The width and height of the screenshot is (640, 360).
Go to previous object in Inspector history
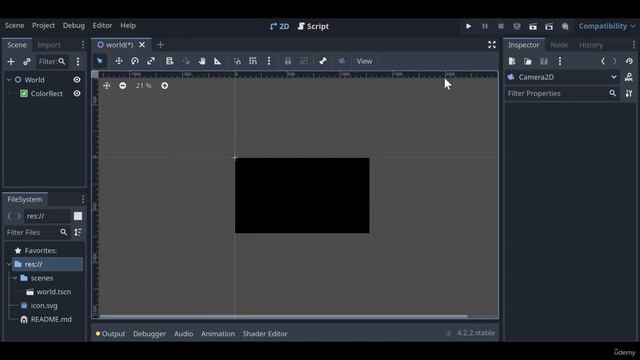click(x=603, y=61)
